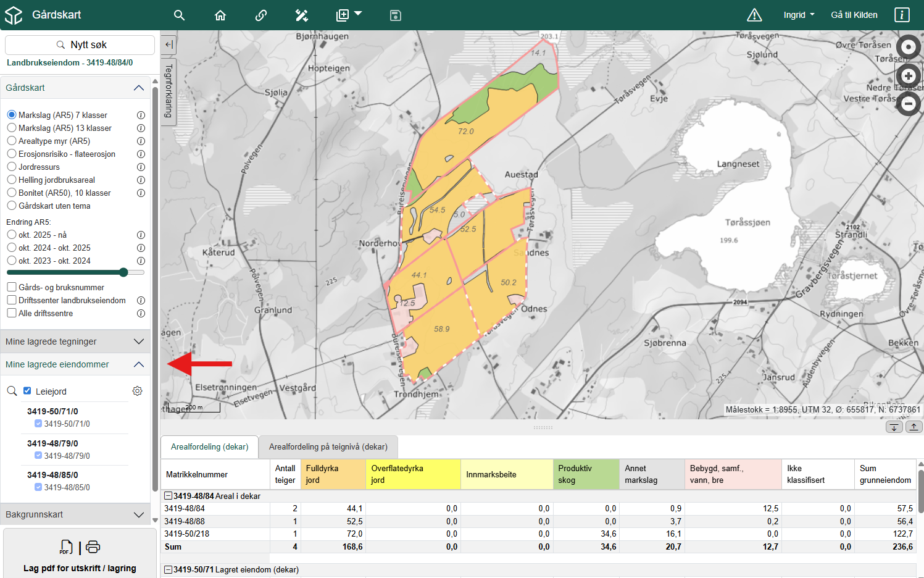Click the link share icon
The width and height of the screenshot is (924, 578).
(x=261, y=15)
